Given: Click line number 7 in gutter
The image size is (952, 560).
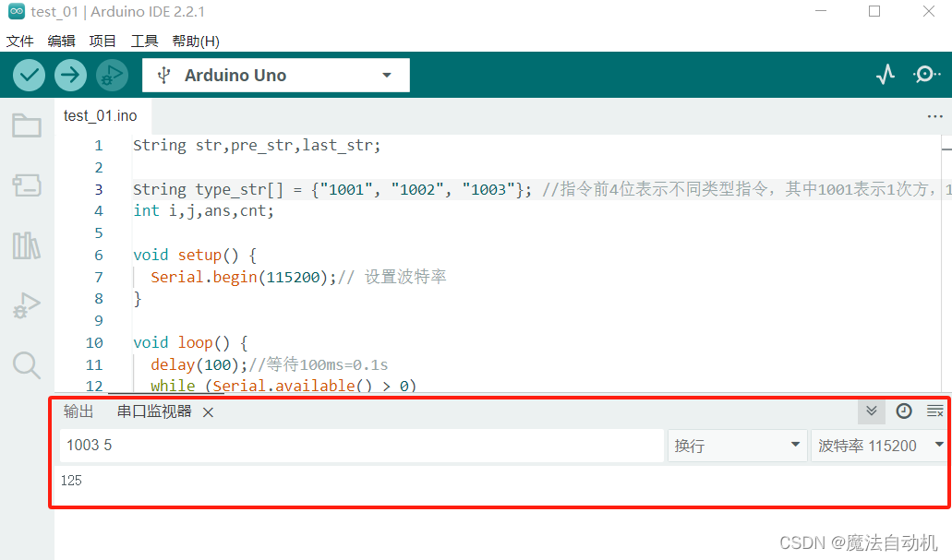Looking at the screenshot, I should [99, 278].
